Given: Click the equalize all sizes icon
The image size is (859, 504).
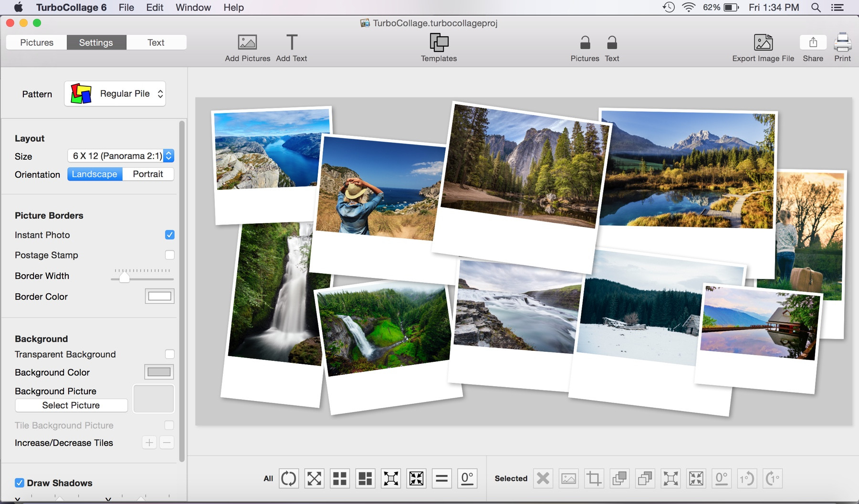Looking at the screenshot, I should 442,478.
